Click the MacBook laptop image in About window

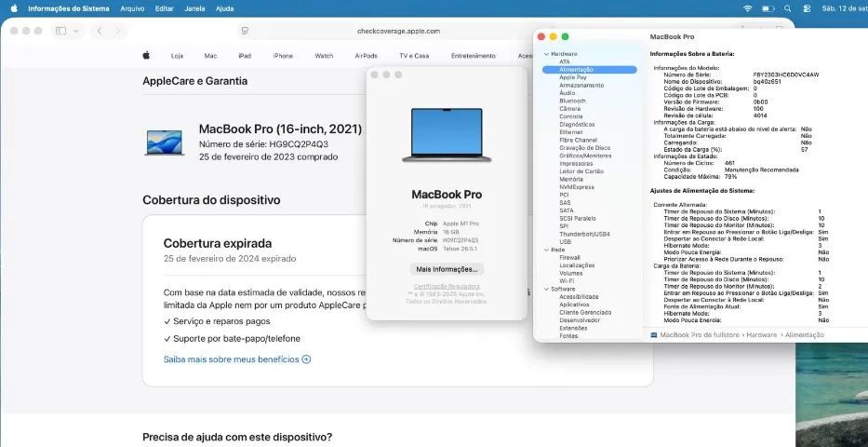click(x=447, y=135)
